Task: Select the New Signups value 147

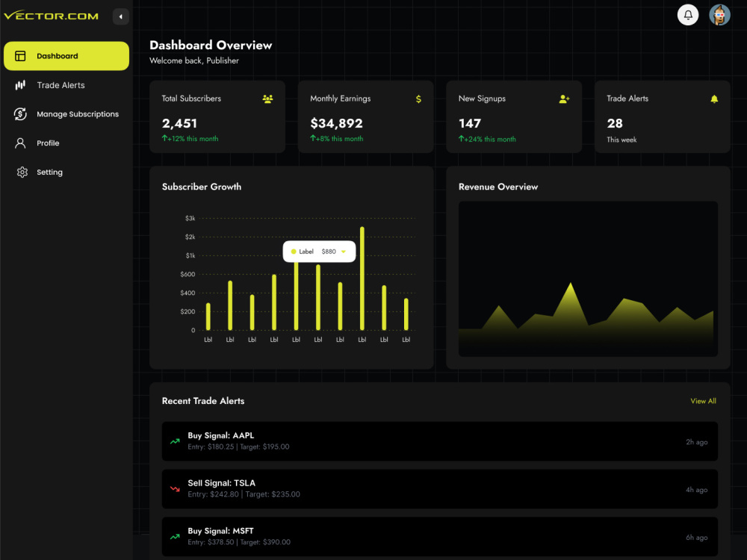Action: click(470, 124)
